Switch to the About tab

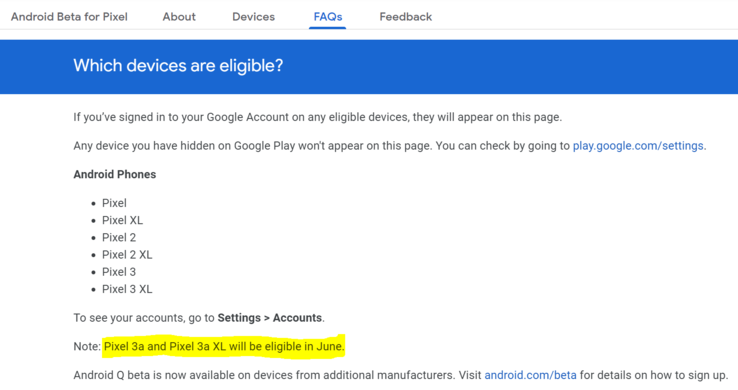179,17
